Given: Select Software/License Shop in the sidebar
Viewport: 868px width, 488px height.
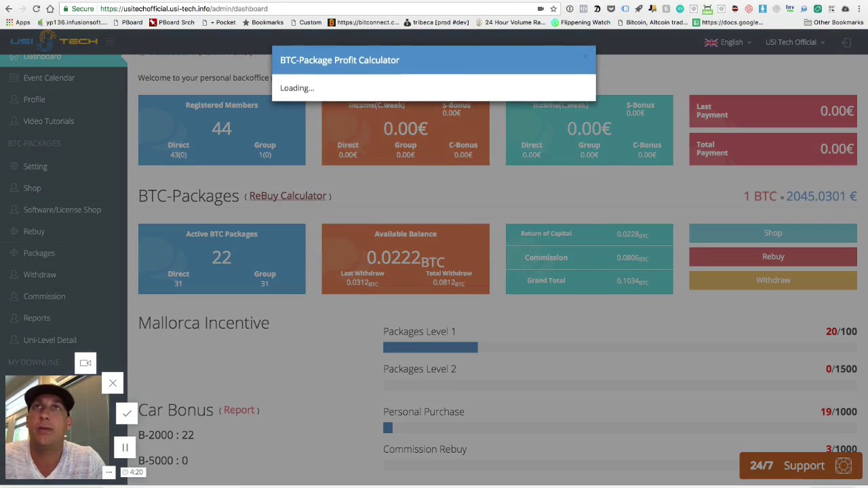Looking at the screenshot, I should (62, 209).
